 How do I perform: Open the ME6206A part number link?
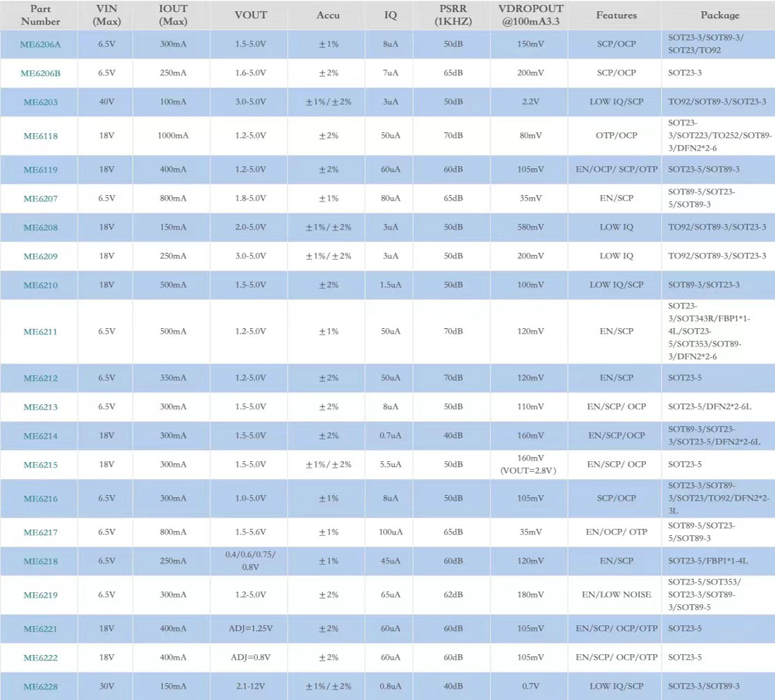point(40,44)
